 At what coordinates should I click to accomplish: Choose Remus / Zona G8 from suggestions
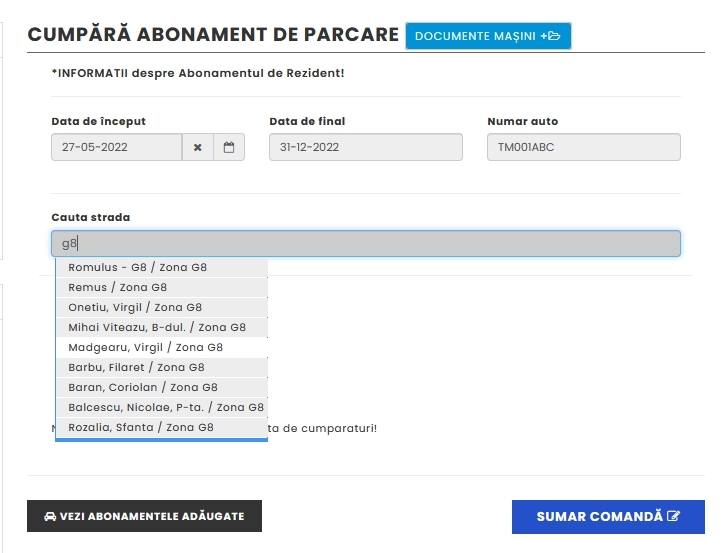[162, 287]
